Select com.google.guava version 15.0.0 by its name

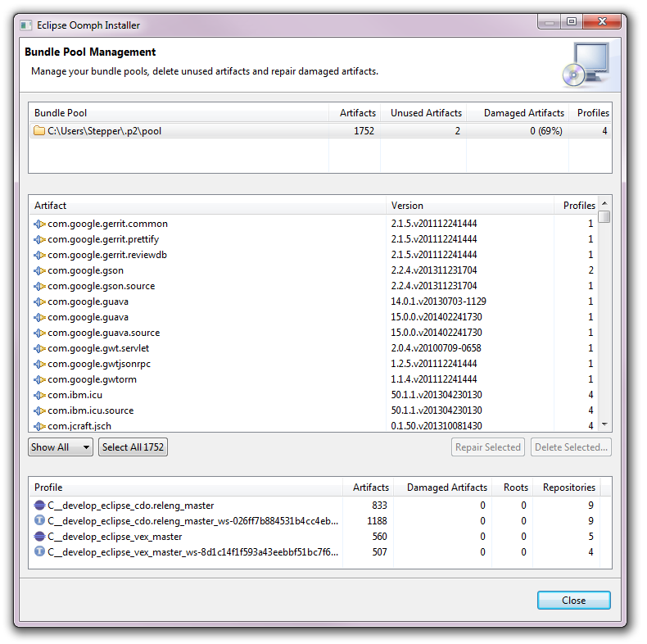coord(88,317)
